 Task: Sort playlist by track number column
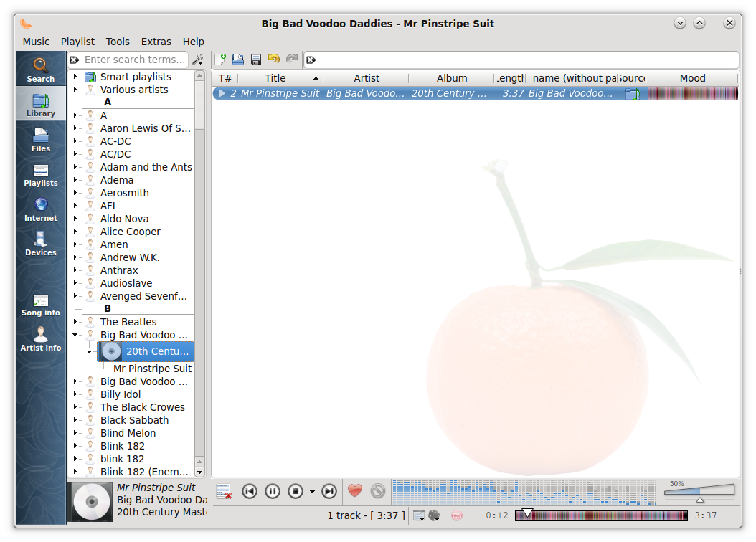point(225,78)
